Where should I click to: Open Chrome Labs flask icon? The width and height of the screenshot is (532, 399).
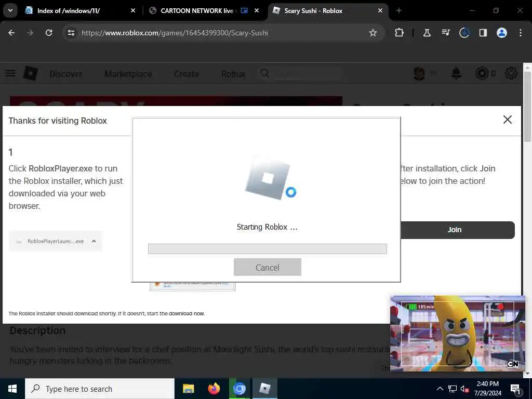(x=427, y=33)
